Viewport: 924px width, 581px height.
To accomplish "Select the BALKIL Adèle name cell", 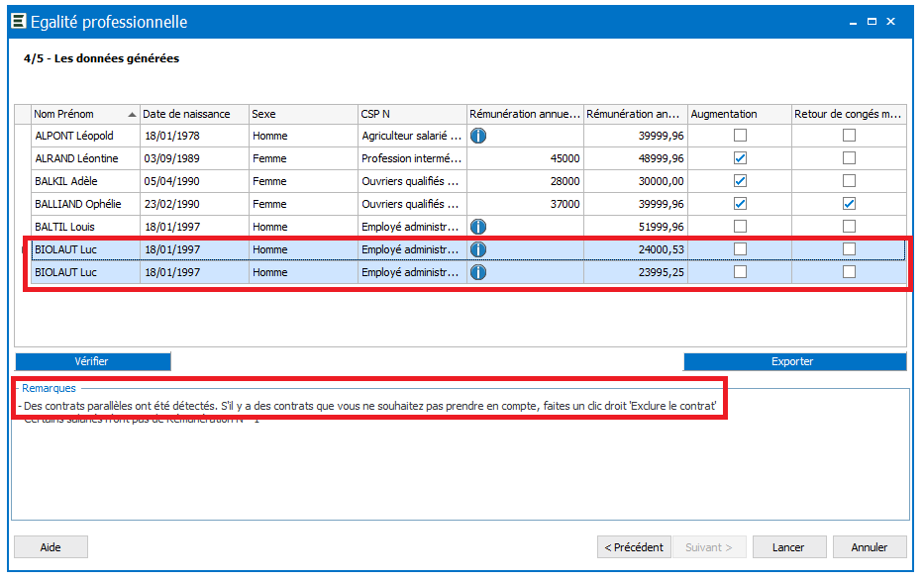I will pyautogui.click(x=85, y=181).
